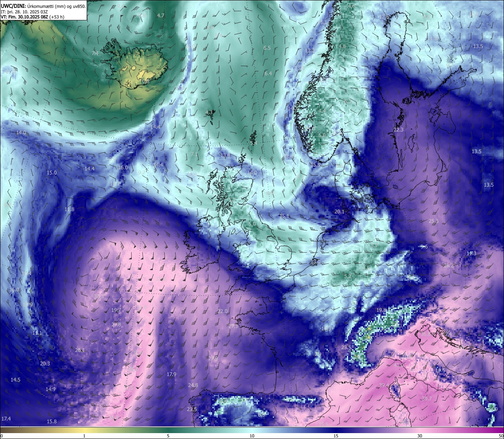Click the 6.4 value in the Norwegian Sea
Viewport: 504px width, 439px height.
point(268,74)
